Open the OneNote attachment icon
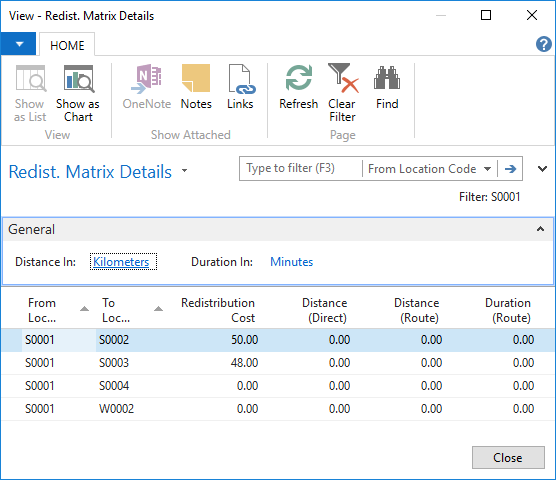The height and width of the screenshot is (480, 556). coord(146,79)
